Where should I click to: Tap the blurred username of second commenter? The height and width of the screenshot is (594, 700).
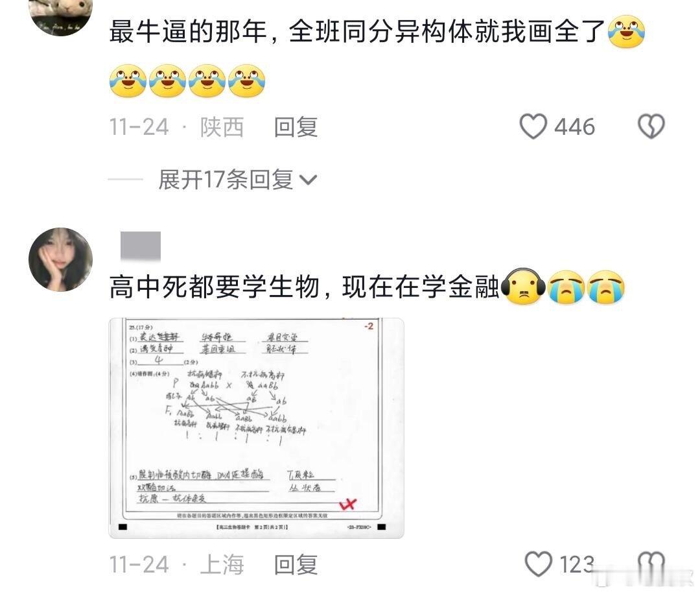click(141, 246)
